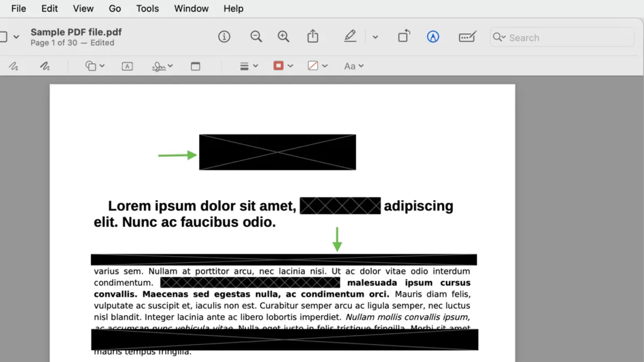
Task: Select the Highlight pen tool
Action: pyautogui.click(x=350, y=36)
